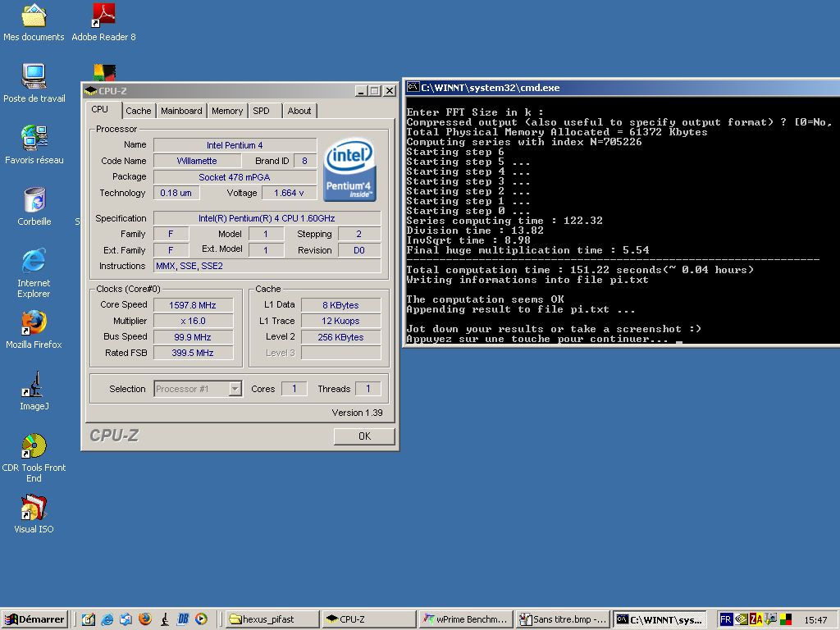Screen dimensions: 840x630
Task: Switch to the Cache tab
Action: (138, 111)
